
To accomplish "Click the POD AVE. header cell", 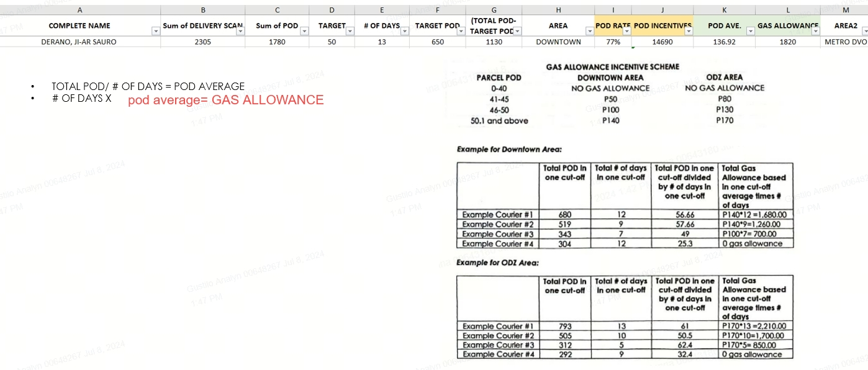I will point(725,25).
